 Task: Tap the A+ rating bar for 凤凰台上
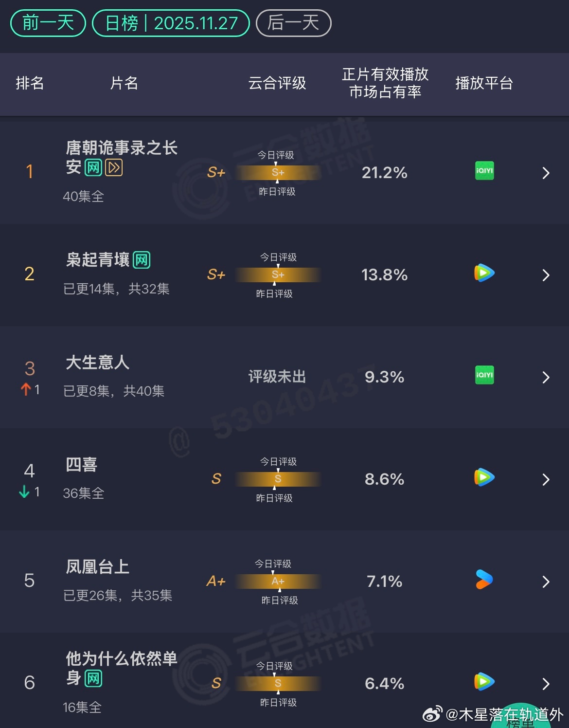point(278,582)
